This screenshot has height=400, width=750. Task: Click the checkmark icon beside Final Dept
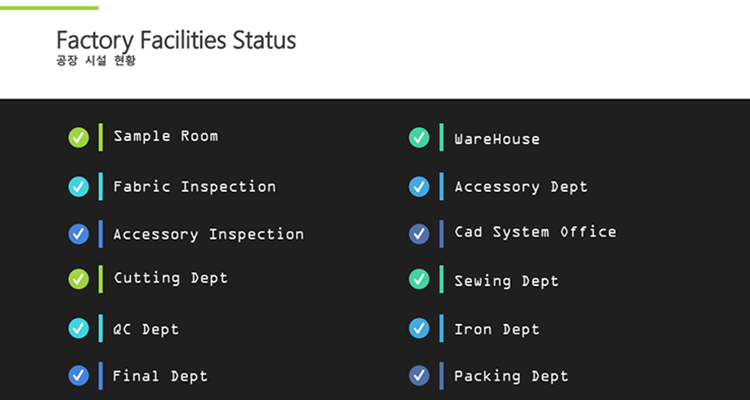click(x=78, y=376)
